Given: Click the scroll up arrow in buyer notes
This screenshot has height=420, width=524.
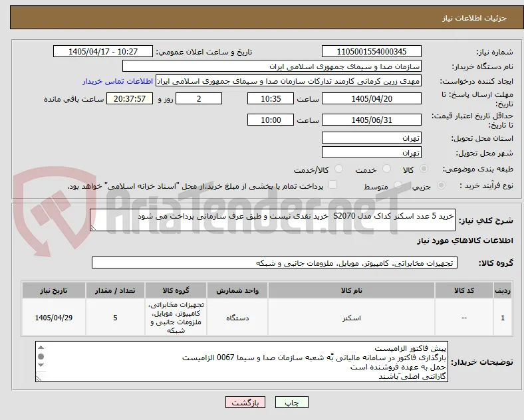Looking at the screenshot, I should (x=41, y=348).
